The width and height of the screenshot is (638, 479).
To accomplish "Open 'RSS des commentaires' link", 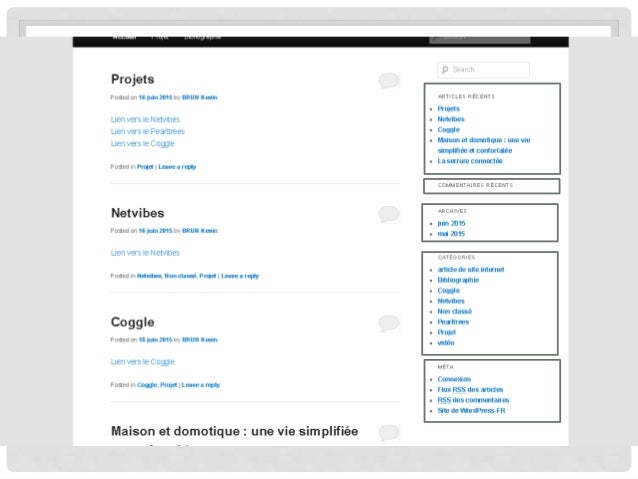I will (473, 400).
